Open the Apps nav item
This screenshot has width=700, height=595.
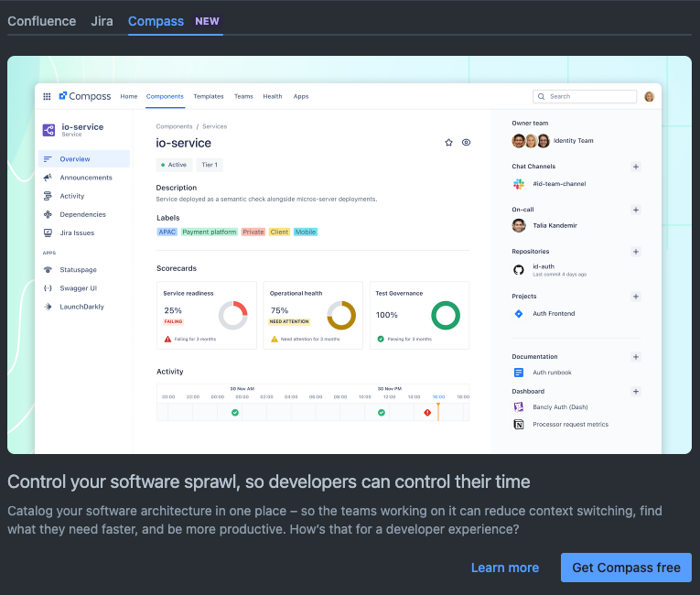click(x=301, y=96)
